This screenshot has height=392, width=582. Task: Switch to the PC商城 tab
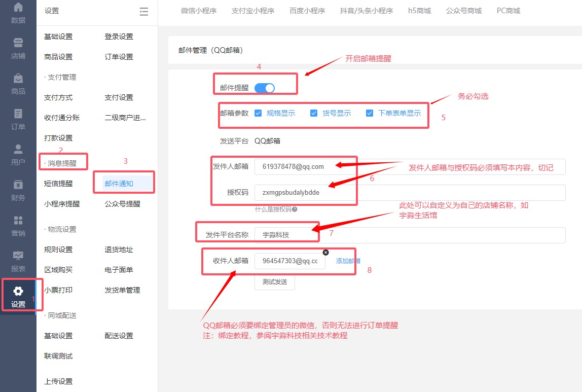[508, 11]
